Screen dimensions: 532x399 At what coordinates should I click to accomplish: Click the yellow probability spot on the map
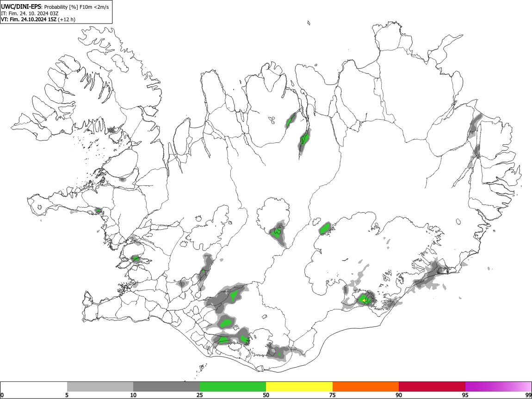point(365,300)
